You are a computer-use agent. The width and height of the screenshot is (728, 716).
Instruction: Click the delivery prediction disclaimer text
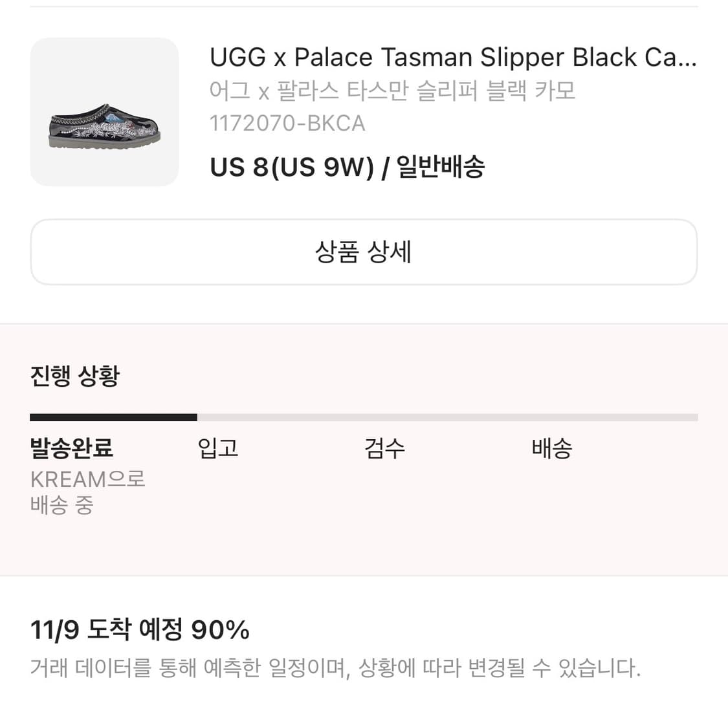(335, 669)
